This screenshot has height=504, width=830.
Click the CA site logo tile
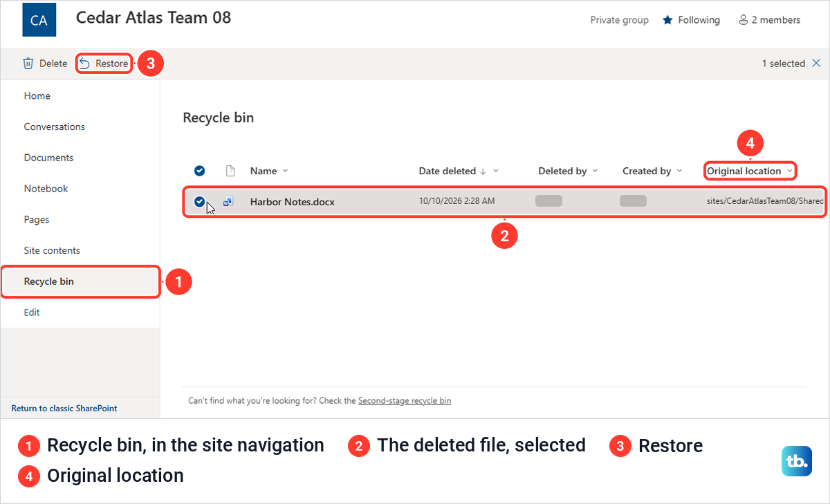pos(39,19)
